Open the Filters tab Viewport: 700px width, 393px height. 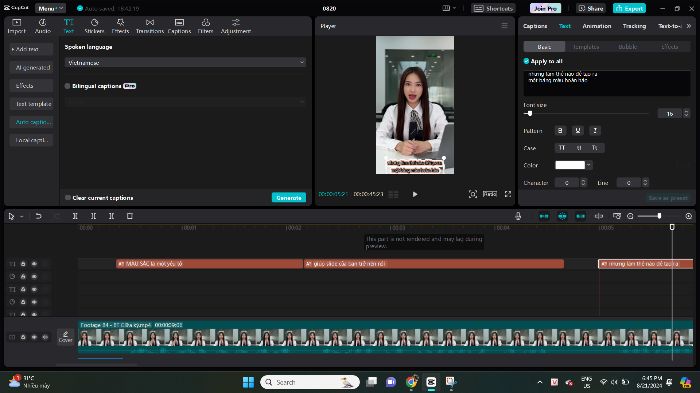(x=205, y=26)
